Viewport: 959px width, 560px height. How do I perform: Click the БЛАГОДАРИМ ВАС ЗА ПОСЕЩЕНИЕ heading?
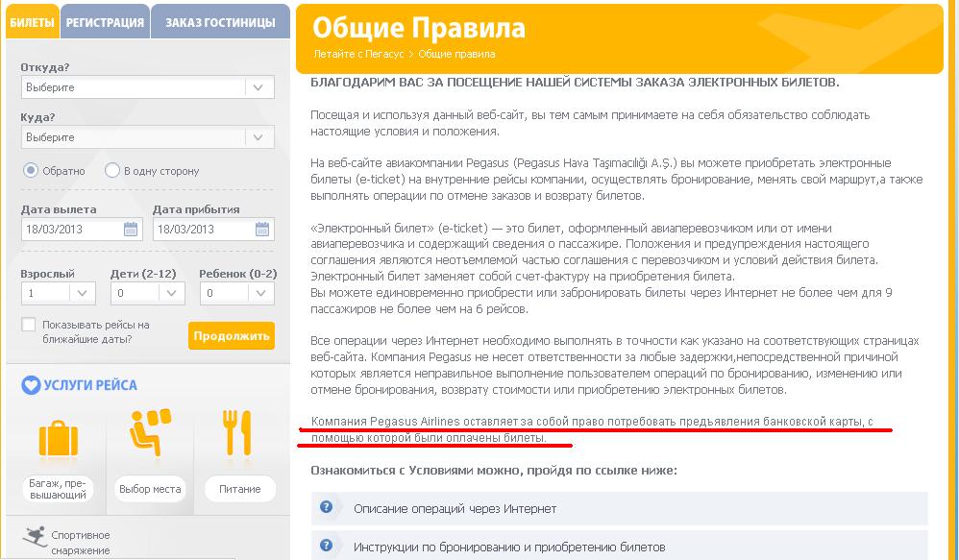coord(575,82)
